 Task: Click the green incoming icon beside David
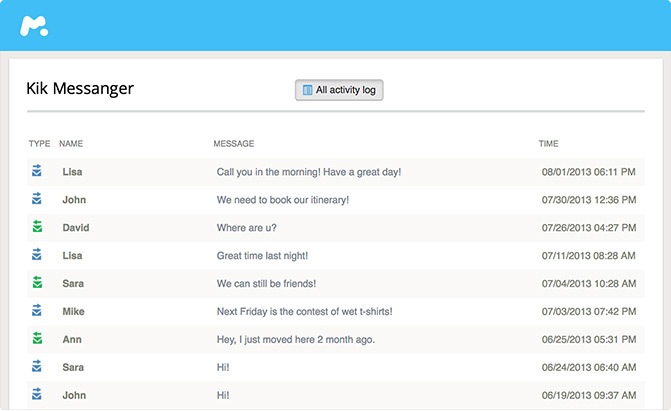[x=37, y=226]
